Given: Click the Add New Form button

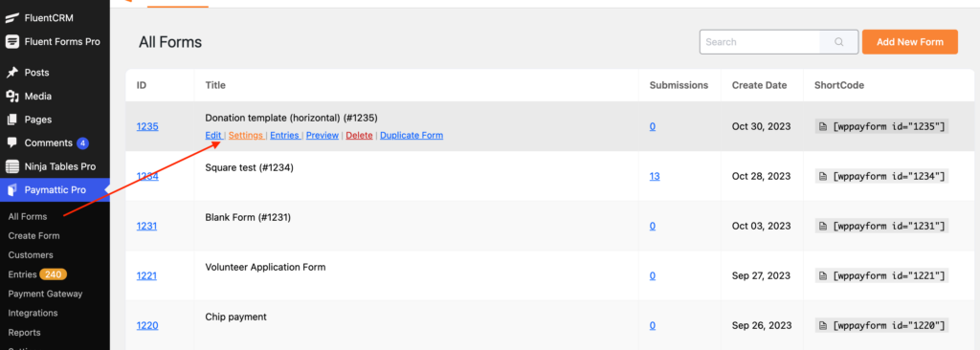Looking at the screenshot, I should pos(909,42).
